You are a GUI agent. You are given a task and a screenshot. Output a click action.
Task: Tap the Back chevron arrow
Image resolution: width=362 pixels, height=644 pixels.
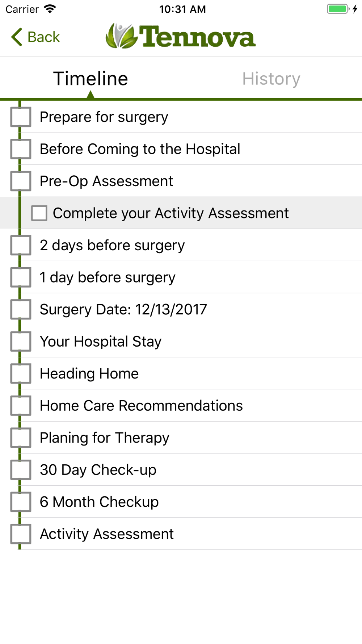(17, 37)
